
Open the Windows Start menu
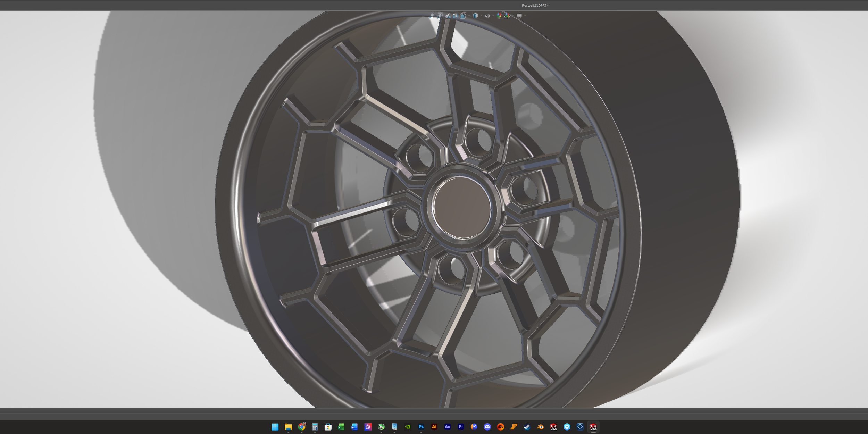275,427
